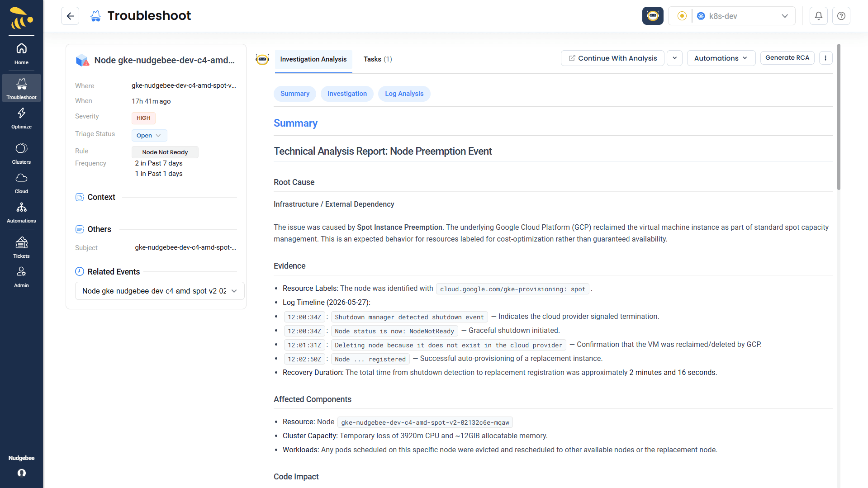Click 'Technical Analysis Report: Node Preemption Event' title

(x=383, y=151)
